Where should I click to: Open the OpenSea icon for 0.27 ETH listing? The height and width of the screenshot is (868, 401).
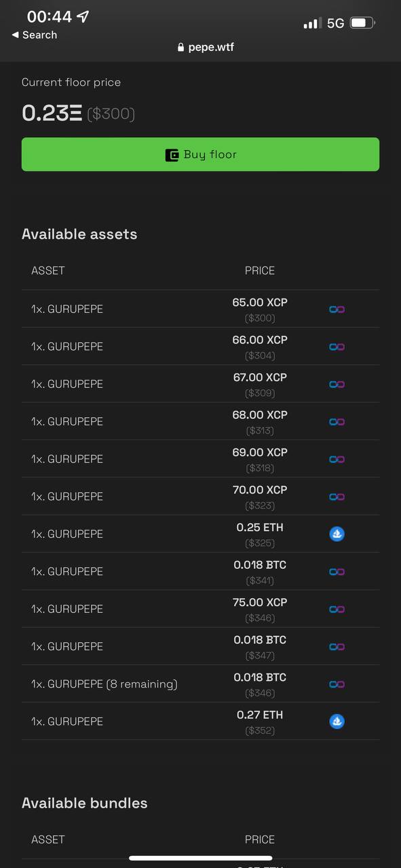337,722
